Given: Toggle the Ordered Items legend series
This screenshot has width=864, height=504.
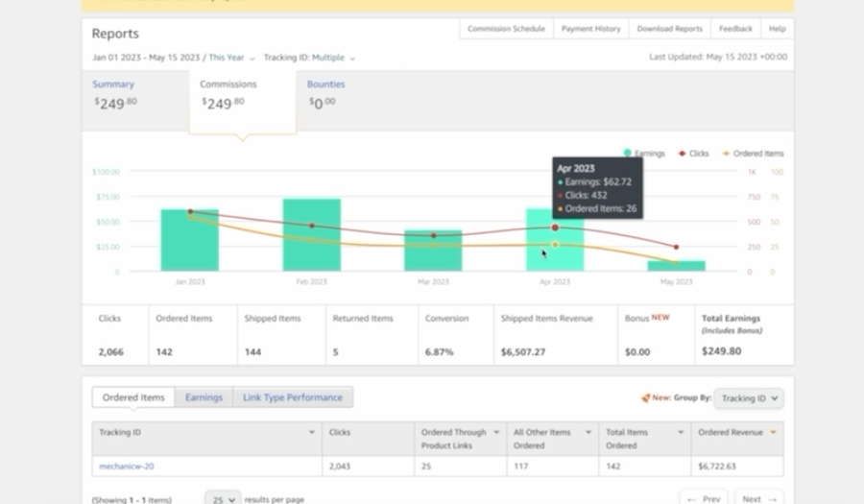Looking at the screenshot, I should tap(753, 154).
